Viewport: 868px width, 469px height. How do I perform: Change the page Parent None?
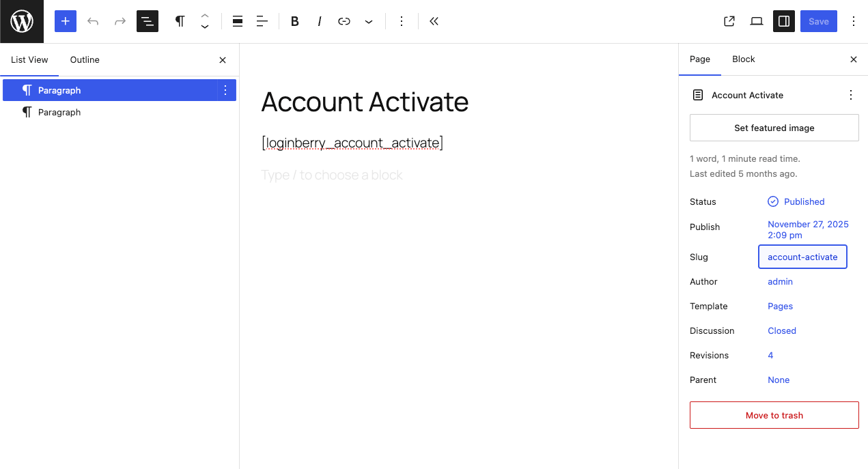pos(779,380)
